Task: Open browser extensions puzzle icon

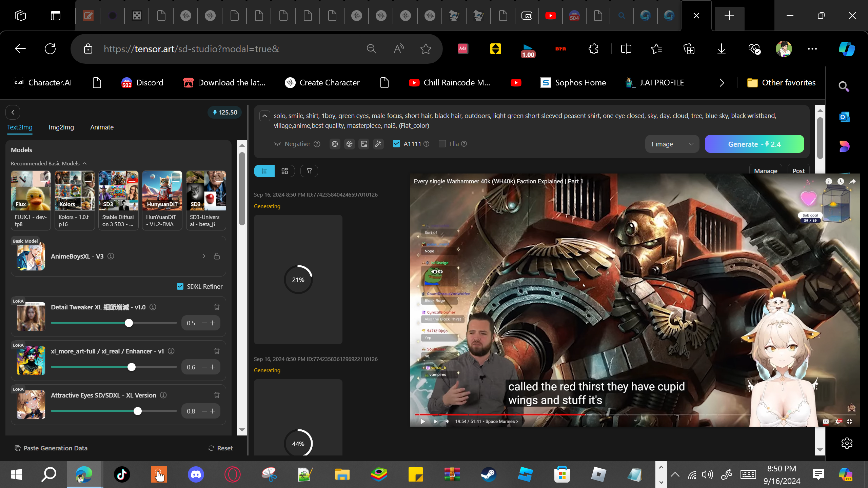Action: pos(594,49)
